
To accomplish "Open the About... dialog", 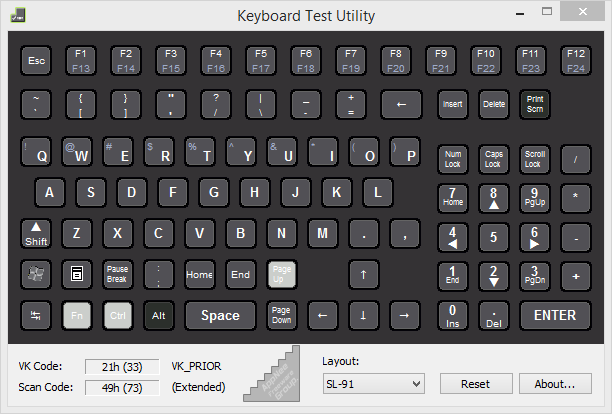I will pos(555,384).
